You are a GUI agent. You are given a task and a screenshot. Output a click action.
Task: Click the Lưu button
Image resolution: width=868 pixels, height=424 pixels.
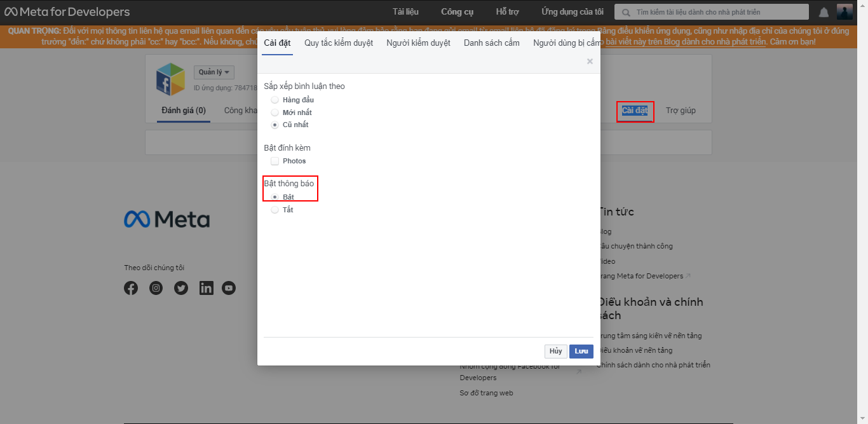[581, 352]
